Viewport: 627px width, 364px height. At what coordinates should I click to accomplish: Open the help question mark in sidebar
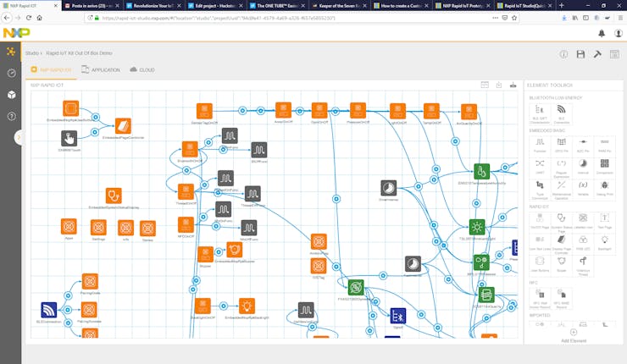[x=12, y=116]
